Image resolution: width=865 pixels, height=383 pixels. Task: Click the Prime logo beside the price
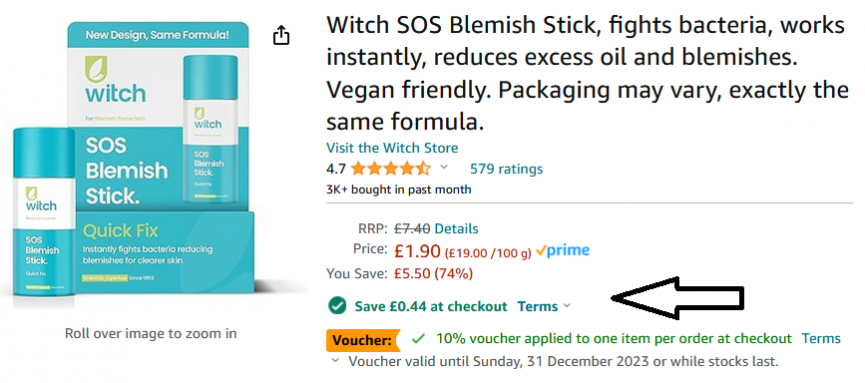tap(563, 251)
